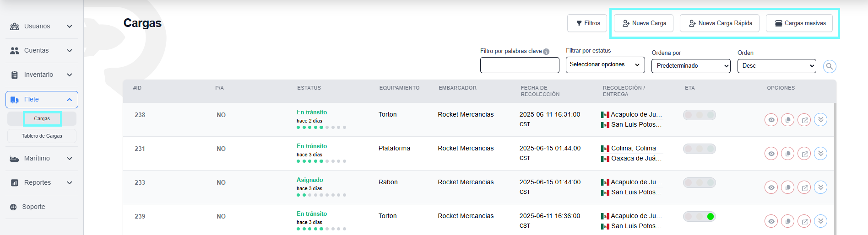Toggle the eye view icon for load 238
The height and width of the screenshot is (235, 868).
[x=771, y=120]
